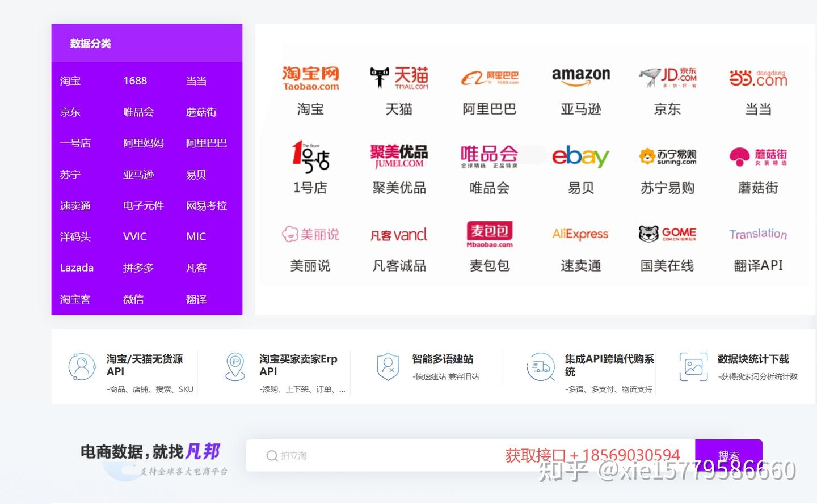This screenshot has height=504, width=817.
Task: Open the JD.com (京东) logo
Action: (x=667, y=77)
